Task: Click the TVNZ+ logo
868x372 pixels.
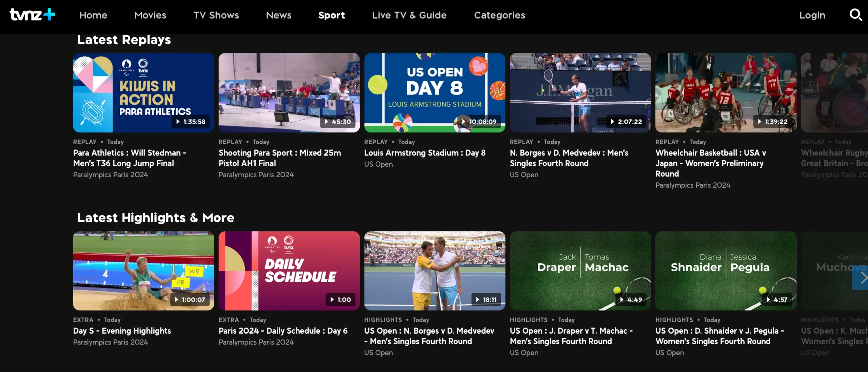Action: click(33, 15)
